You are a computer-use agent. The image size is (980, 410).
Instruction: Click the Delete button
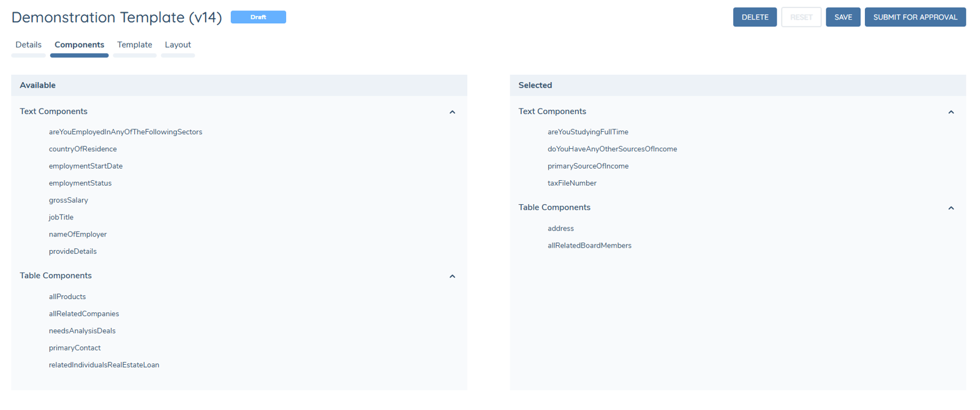point(755,17)
